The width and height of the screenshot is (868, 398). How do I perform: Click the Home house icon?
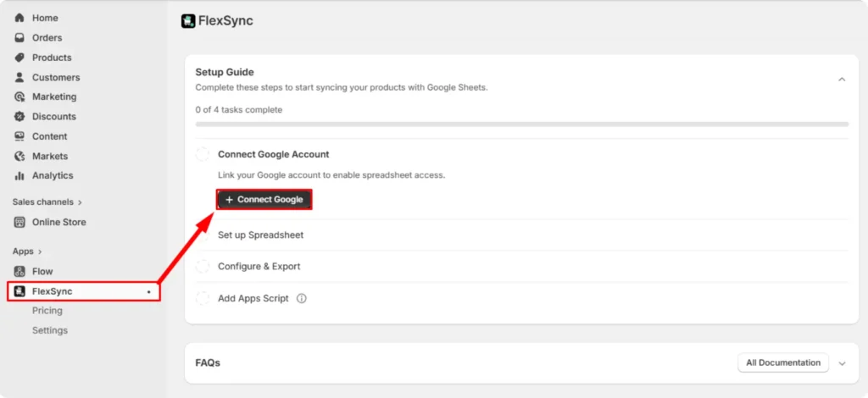(19, 18)
